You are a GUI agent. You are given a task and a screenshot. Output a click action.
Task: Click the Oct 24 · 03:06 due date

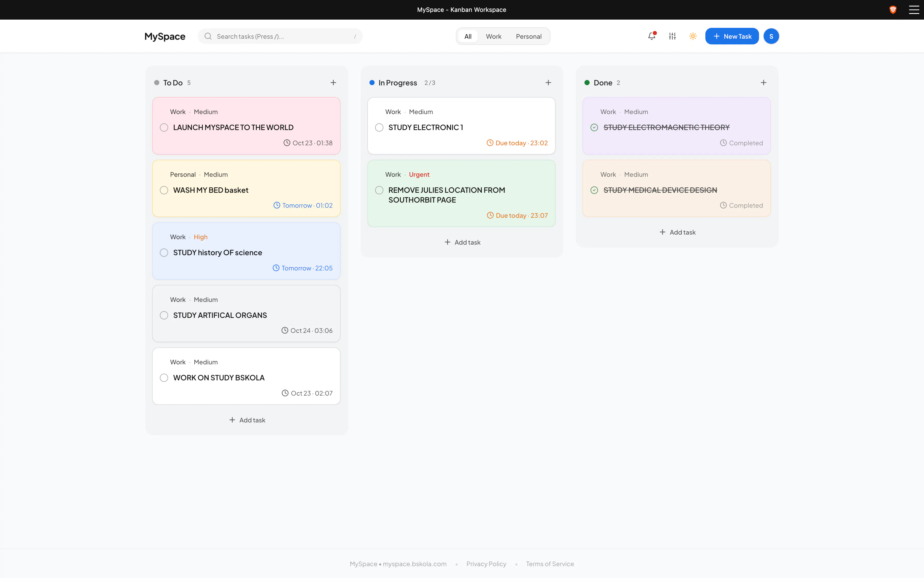(x=311, y=331)
